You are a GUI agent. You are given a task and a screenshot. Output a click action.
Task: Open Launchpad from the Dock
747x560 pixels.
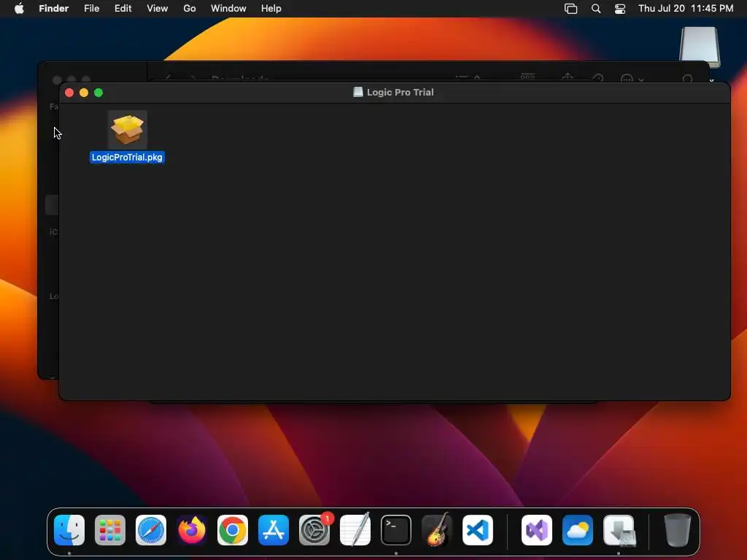point(110,530)
